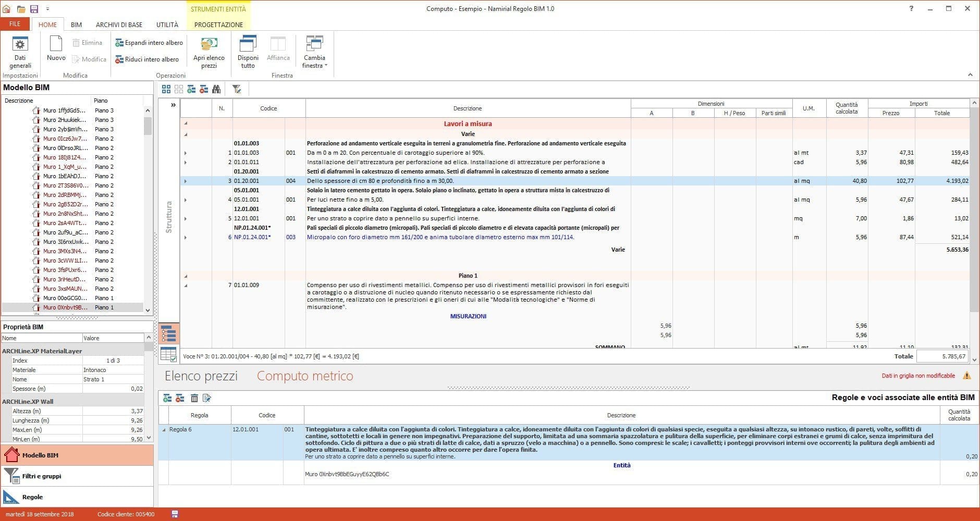Click the binoculars search icon

click(216, 89)
